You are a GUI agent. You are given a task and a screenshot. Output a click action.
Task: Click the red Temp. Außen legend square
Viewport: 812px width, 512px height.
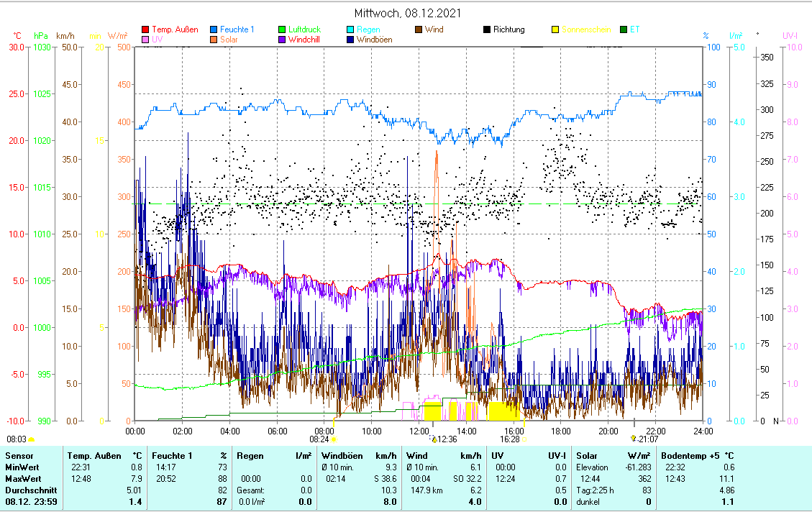(x=146, y=30)
